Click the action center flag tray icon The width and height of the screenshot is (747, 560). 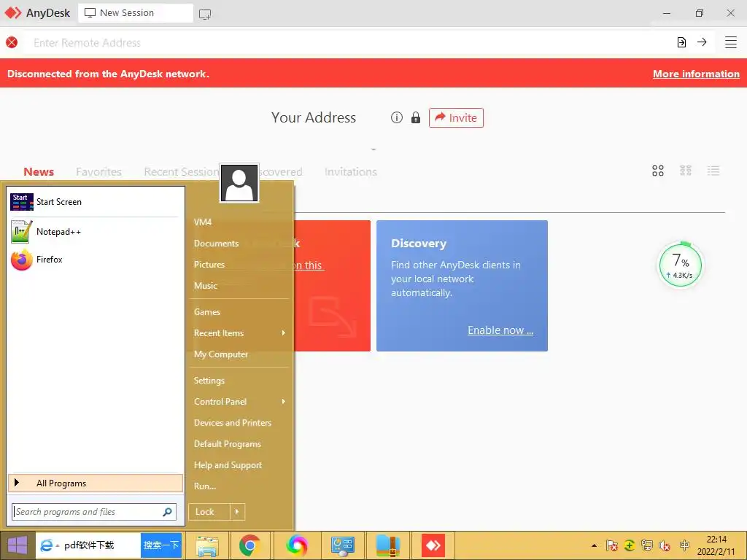612,545
